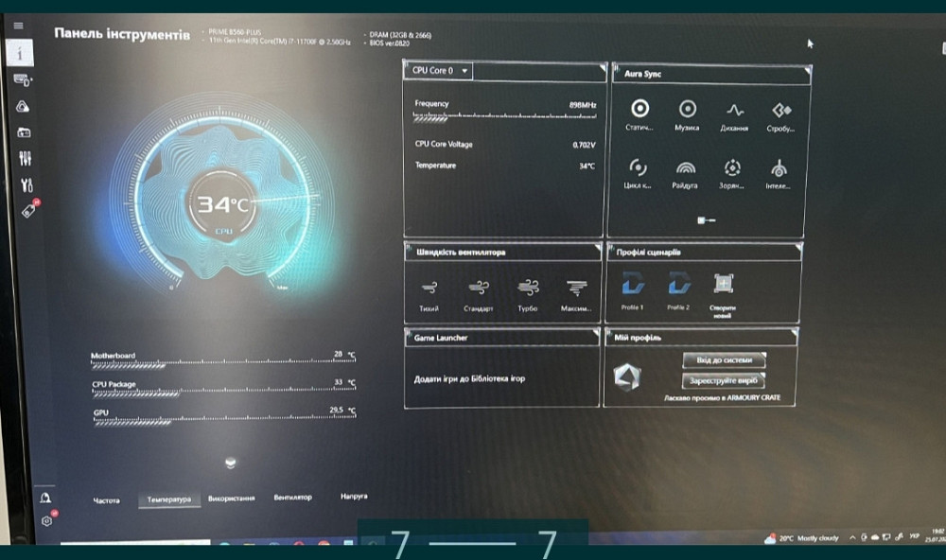
Task: Set fan speed to Silent (Тихий)
Action: click(429, 288)
